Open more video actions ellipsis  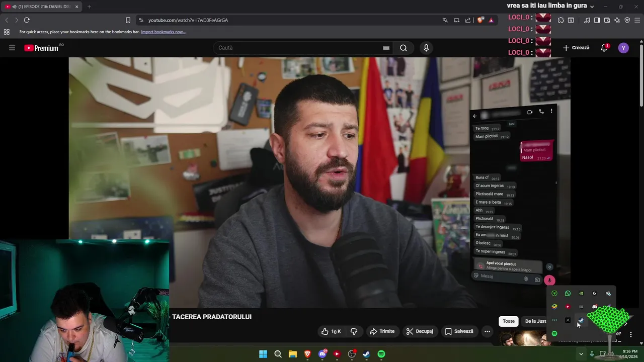pos(487,331)
